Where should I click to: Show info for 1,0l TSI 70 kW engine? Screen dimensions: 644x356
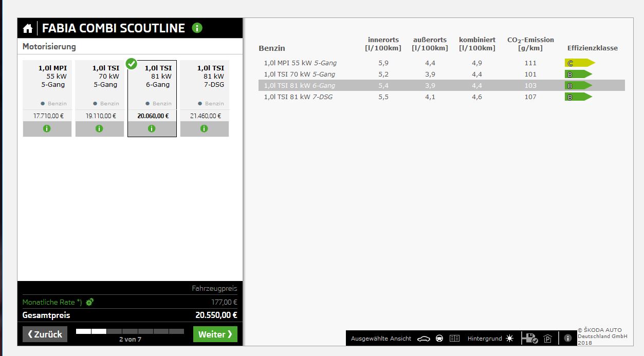100,129
